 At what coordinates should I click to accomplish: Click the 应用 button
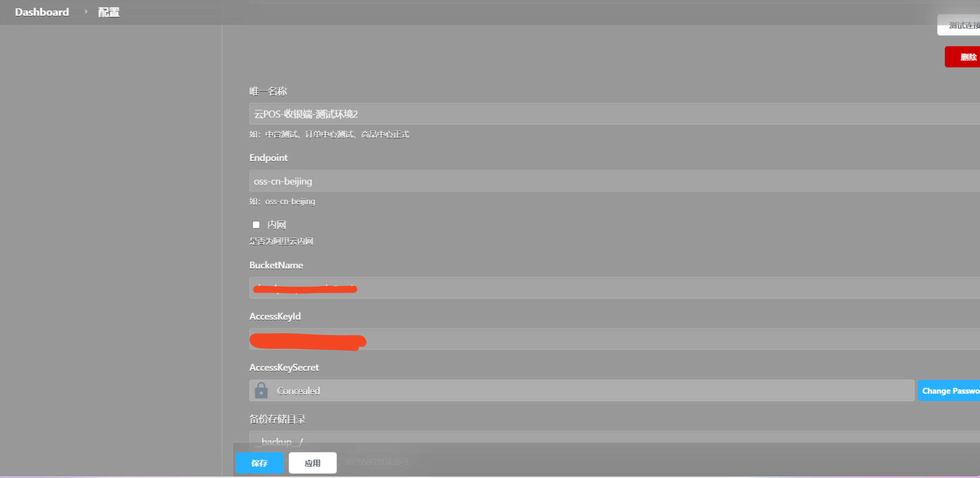pyautogui.click(x=312, y=463)
